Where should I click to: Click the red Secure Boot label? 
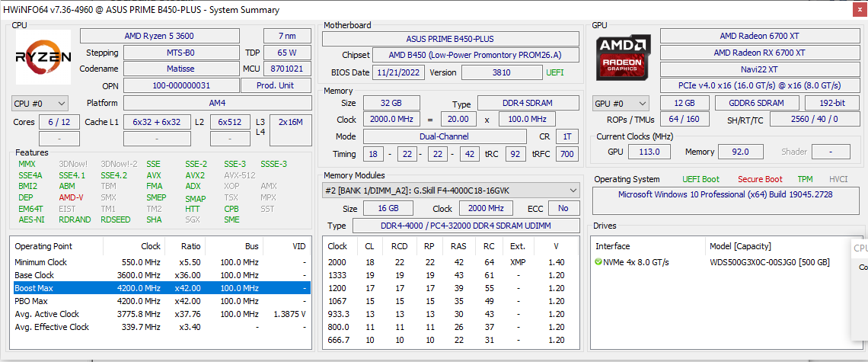point(760,179)
